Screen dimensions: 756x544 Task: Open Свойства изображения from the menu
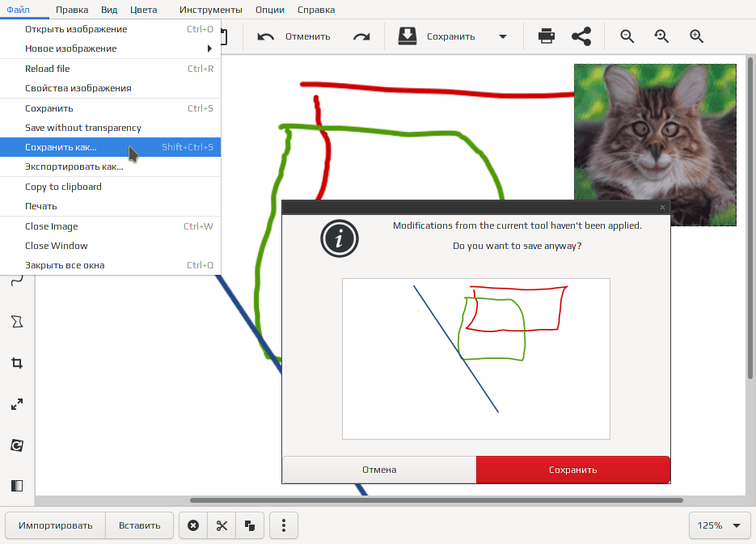111,88
